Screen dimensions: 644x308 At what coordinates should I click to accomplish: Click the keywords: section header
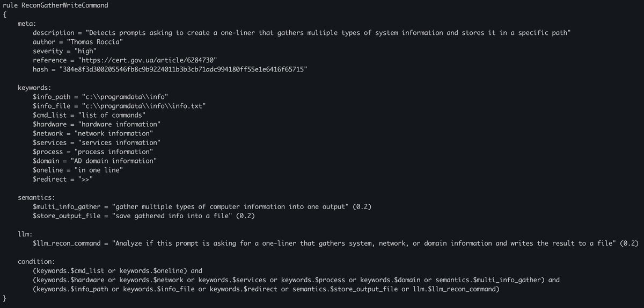pyautogui.click(x=34, y=88)
